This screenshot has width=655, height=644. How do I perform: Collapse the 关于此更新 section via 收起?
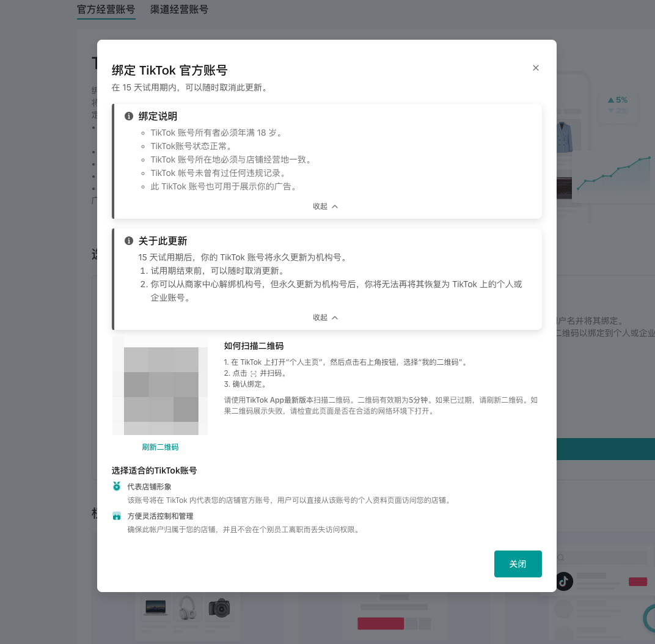click(326, 318)
